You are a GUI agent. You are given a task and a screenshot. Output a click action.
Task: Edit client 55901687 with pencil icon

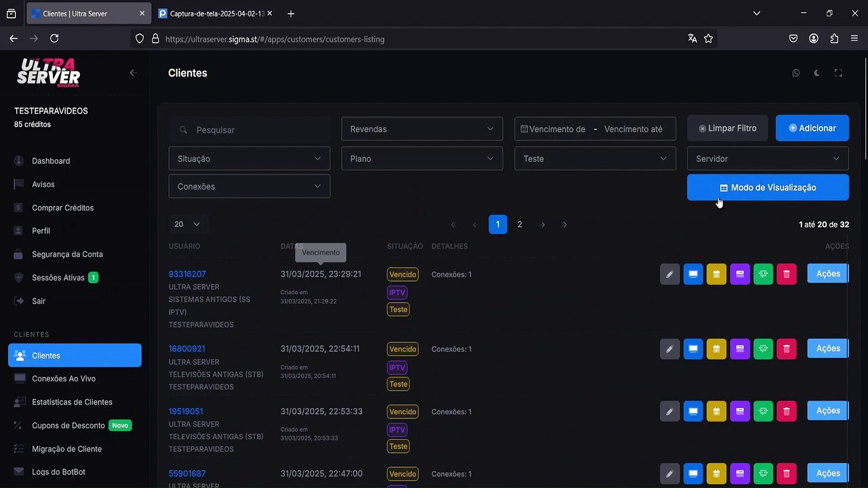pyautogui.click(x=670, y=473)
